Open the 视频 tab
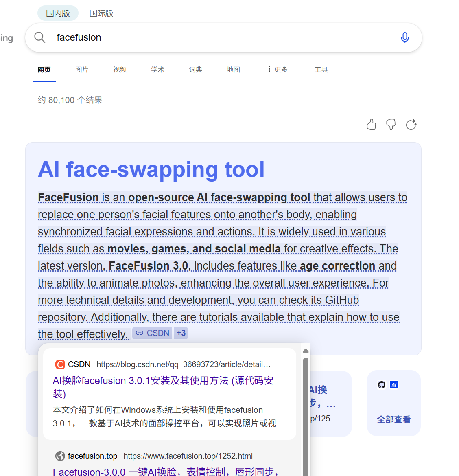The width and height of the screenshot is (459, 476). click(x=120, y=70)
